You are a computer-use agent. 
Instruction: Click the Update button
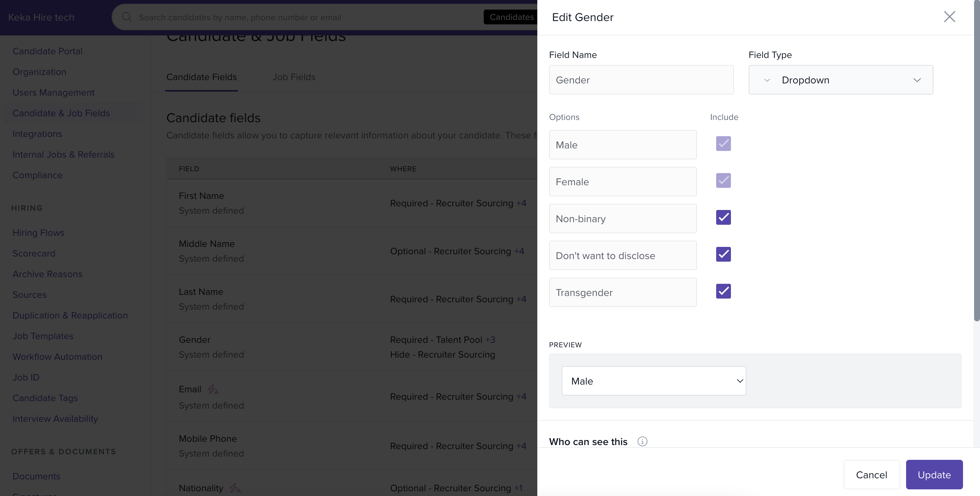934,475
